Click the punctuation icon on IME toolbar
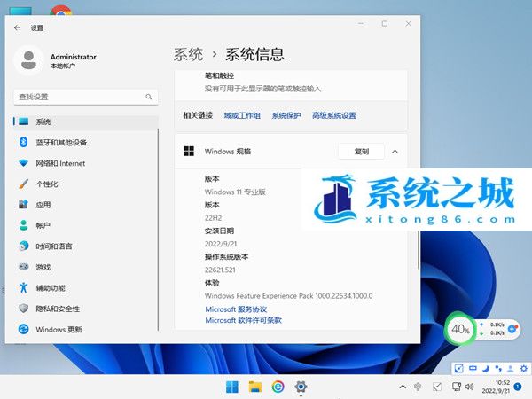The height and width of the screenshot is (399, 532). click(498, 369)
